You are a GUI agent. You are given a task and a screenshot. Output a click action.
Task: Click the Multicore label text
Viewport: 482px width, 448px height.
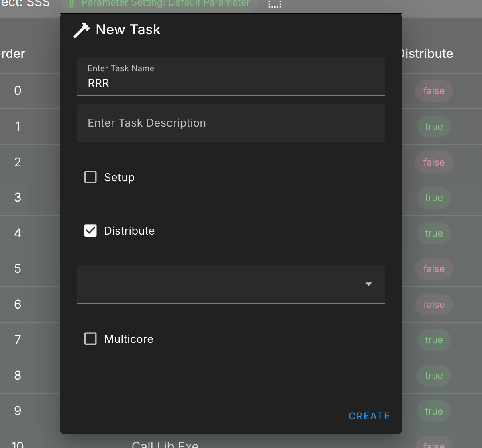pyautogui.click(x=129, y=339)
